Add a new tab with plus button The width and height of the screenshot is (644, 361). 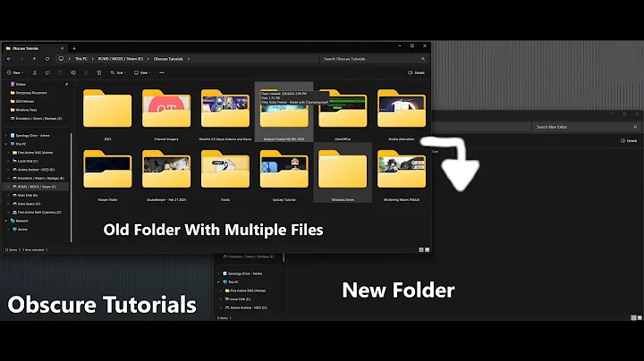(74, 48)
